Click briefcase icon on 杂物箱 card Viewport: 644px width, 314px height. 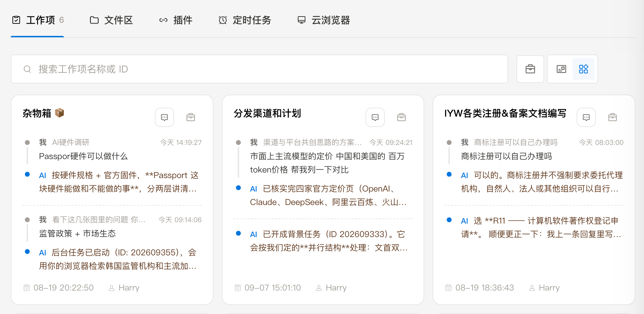click(x=191, y=117)
